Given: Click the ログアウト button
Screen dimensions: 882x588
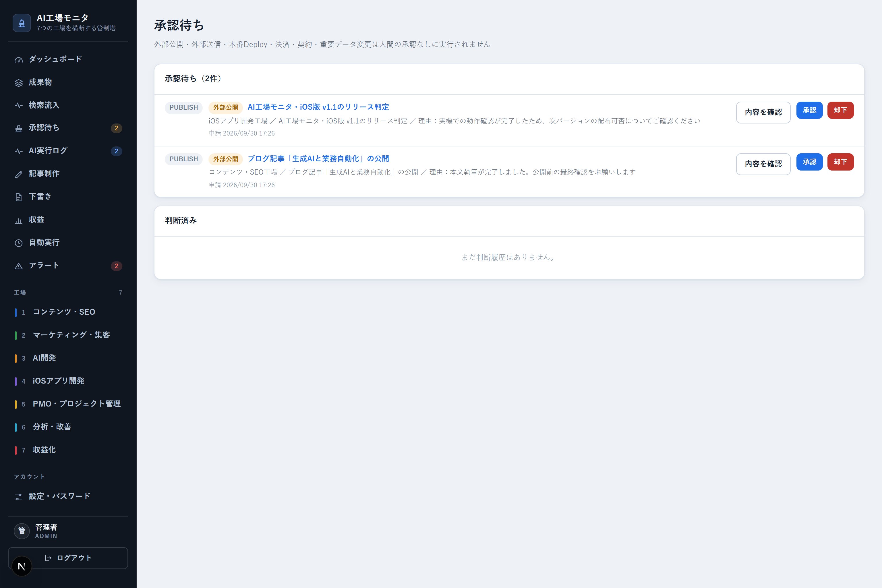Looking at the screenshot, I should [x=68, y=558].
